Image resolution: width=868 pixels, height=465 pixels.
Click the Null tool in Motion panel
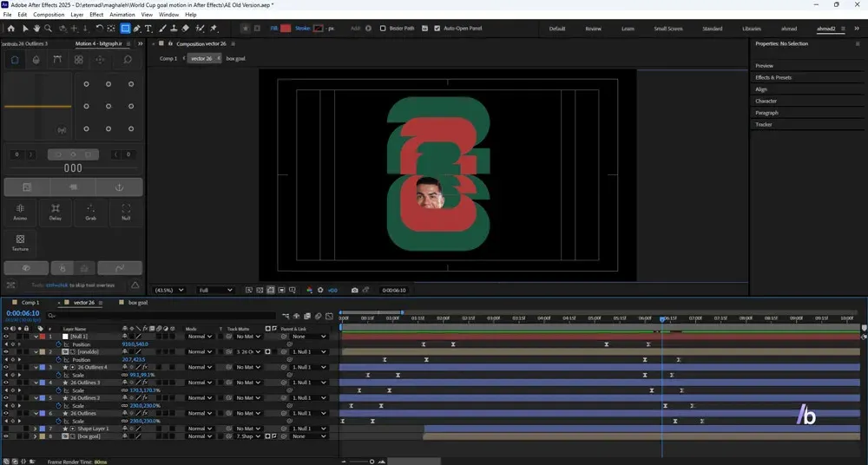tap(126, 213)
